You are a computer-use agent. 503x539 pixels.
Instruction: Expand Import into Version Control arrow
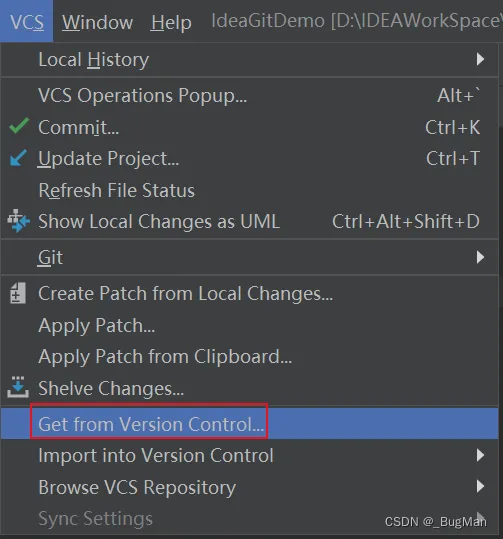pyautogui.click(x=480, y=455)
